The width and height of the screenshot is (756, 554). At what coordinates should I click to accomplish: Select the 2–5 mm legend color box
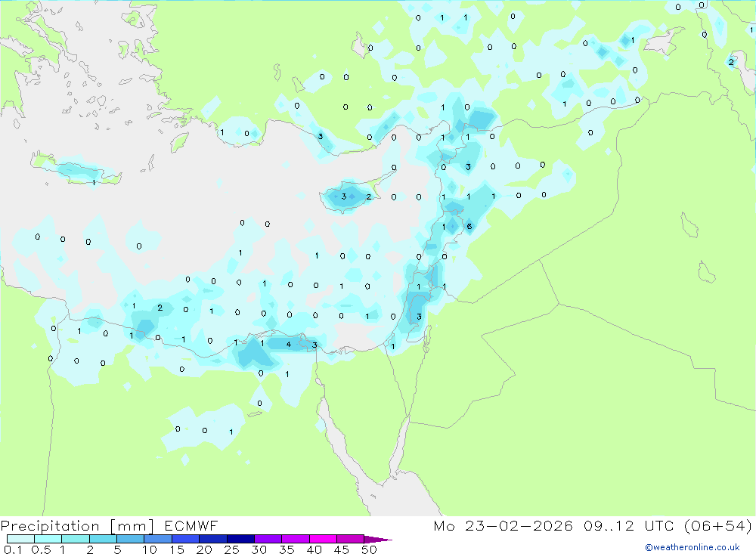pos(103,539)
